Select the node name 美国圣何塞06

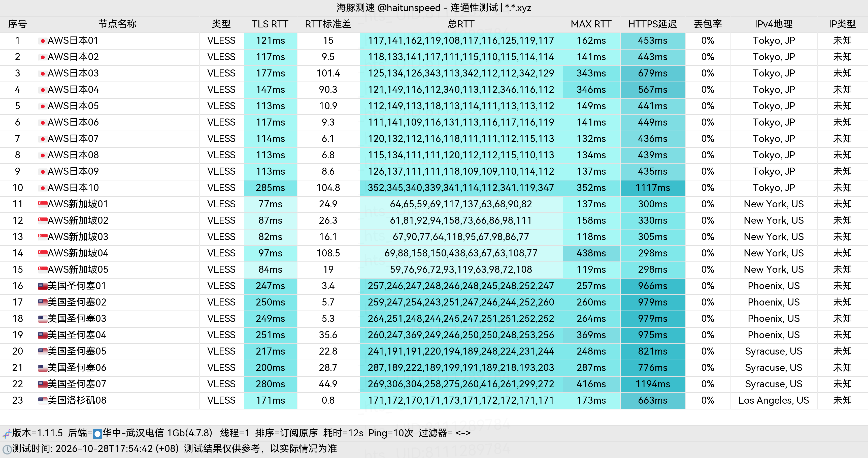click(x=77, y=367)
